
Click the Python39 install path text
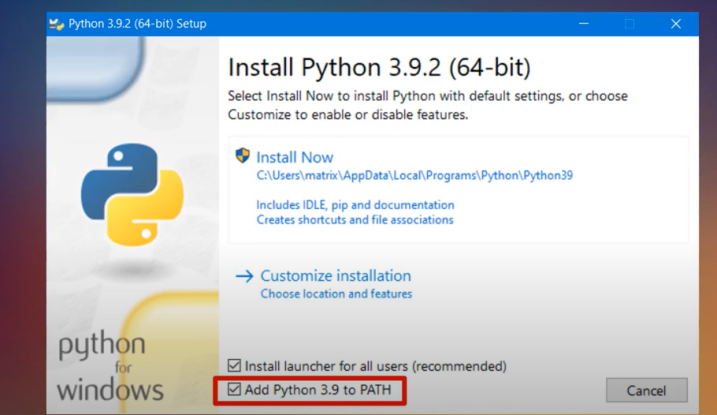tap(414, 175)
